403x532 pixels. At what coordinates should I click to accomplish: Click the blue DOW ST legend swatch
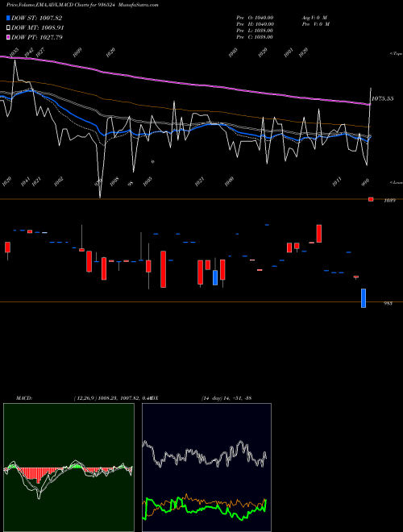tap(9, 18)
